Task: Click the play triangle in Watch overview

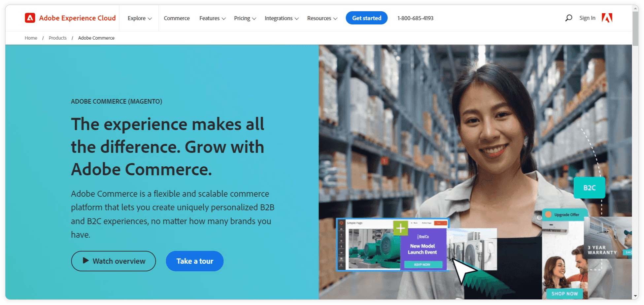Action: coord(86,260)
